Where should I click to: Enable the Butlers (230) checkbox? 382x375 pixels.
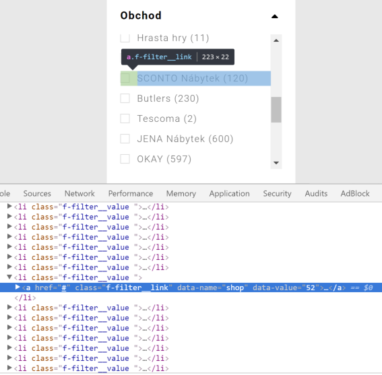click(125, 98)
